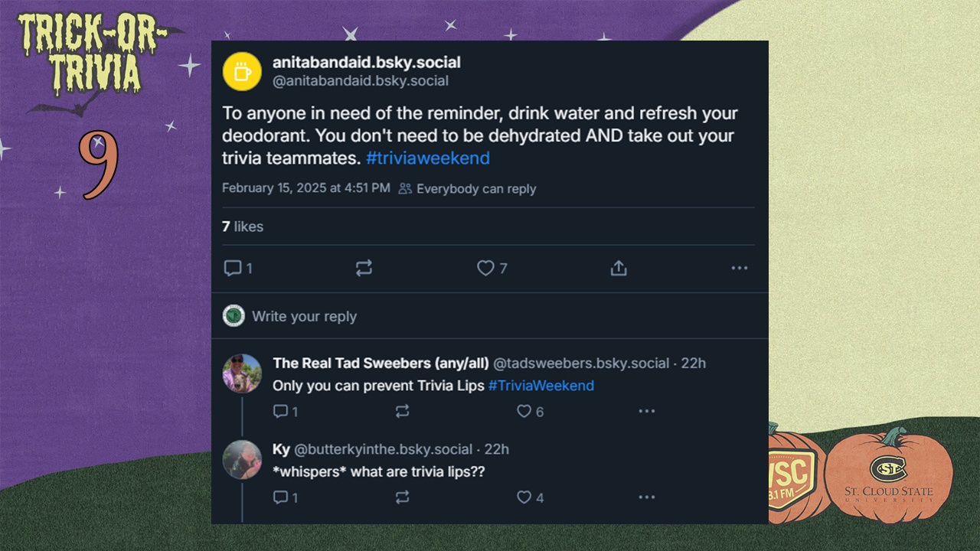Like Ky's reply with 4 likes
Screen dimensions: 980x551
524,497
